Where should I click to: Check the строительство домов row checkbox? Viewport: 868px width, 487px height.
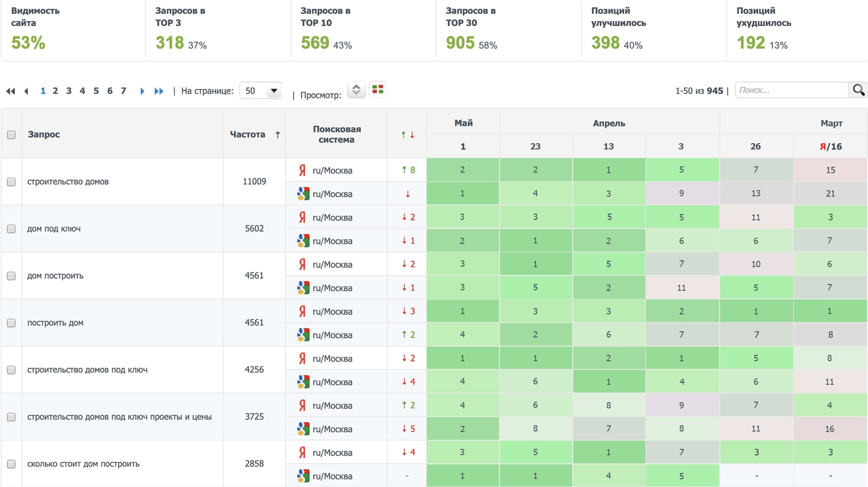11,182
